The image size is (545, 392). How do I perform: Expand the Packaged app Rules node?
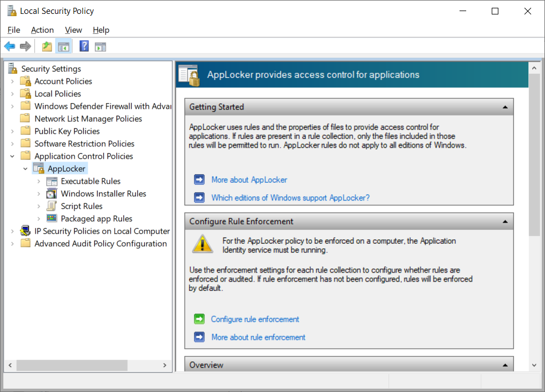[39, 219]
